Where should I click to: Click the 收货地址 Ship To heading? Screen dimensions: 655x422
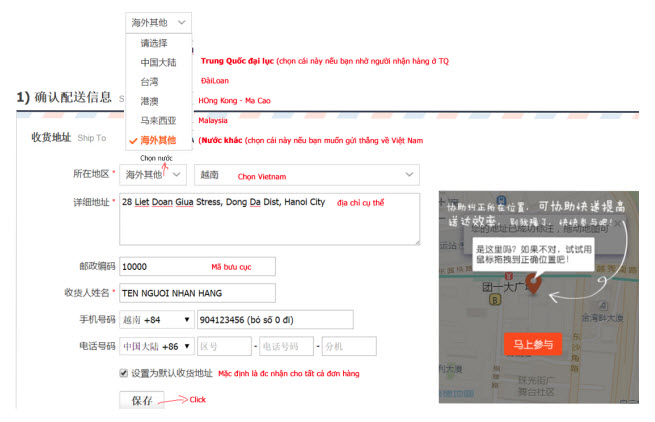tap(69, 137)
